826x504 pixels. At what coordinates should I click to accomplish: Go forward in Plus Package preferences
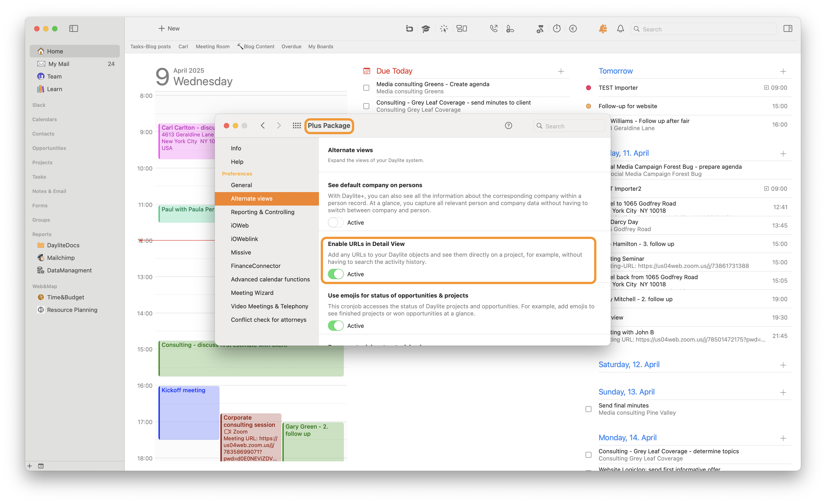tap(279, 126)
